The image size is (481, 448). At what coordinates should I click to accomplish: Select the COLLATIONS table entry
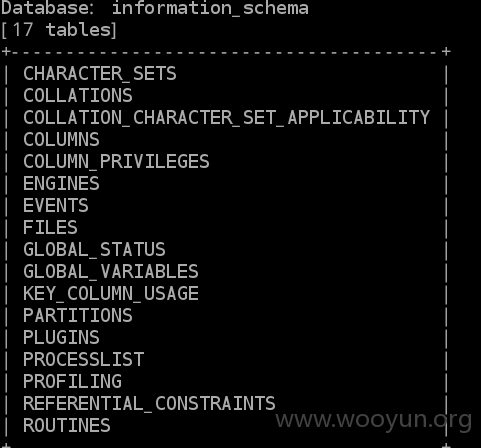[x=78, y=95]
